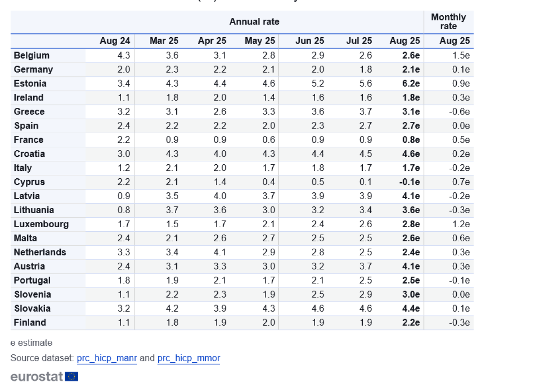
Task: Open the prc_hicp_mmor dataset link
Action: [x=188, y=358]
